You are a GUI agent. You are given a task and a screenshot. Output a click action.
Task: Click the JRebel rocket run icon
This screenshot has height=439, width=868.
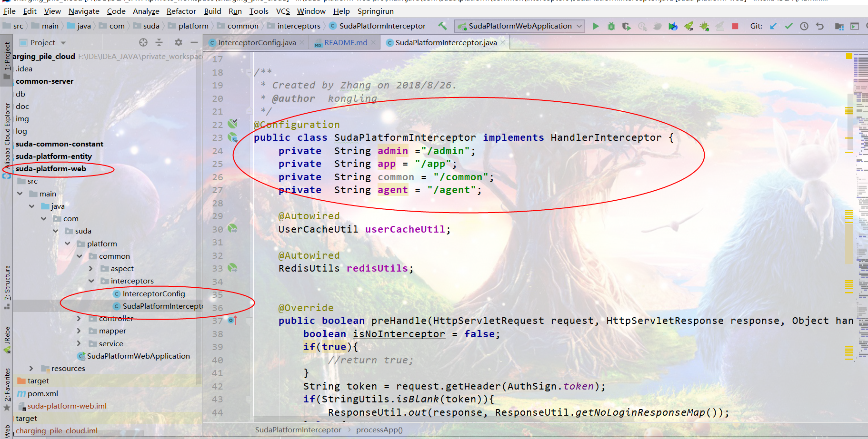(x=689, y=26)
